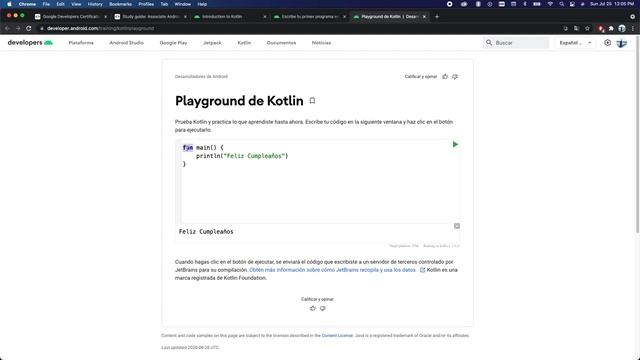The image size is (640, 360).
Task: Star this page in the address bar
Action: tap(587, 28)
